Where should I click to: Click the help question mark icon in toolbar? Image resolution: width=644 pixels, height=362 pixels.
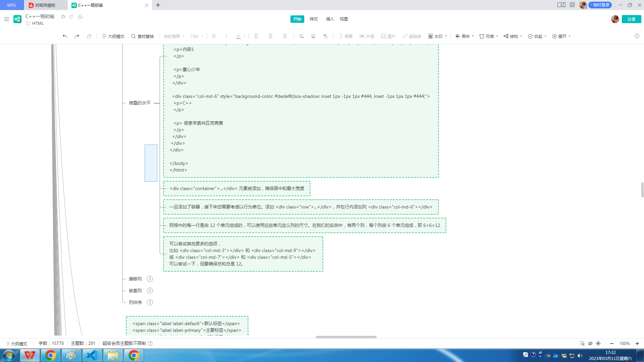click(637, 36)
